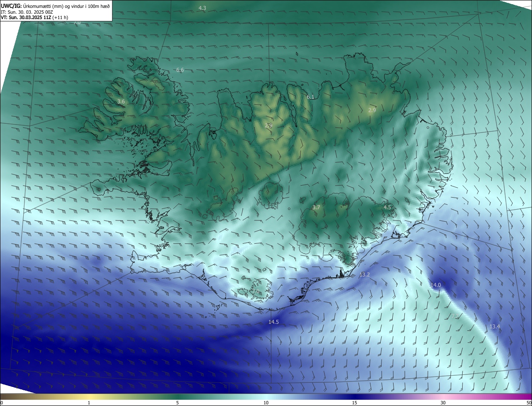This screenshot has height=406, width=532.
Task: Click the 13.4 value label
Action: coord(495,327)
